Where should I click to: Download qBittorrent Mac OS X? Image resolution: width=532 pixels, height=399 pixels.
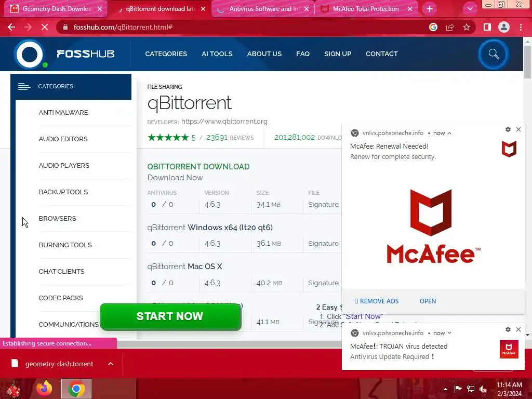tap(184, 267)
